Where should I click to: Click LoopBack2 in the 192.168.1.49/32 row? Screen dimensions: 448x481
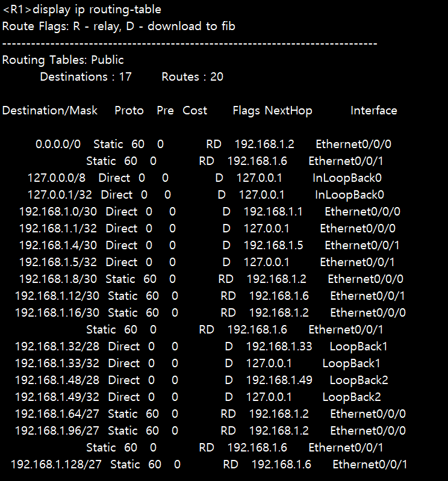352,397
